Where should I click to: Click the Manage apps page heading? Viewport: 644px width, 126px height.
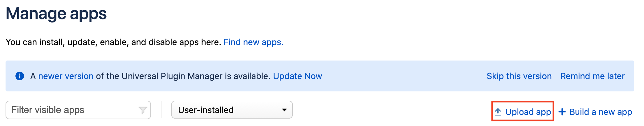pos(56,14)
